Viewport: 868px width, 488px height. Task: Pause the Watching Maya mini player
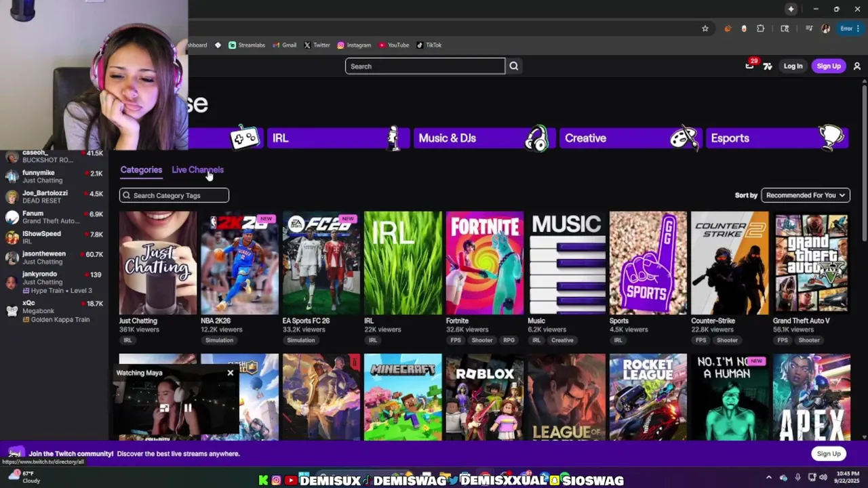click(188, 408)
